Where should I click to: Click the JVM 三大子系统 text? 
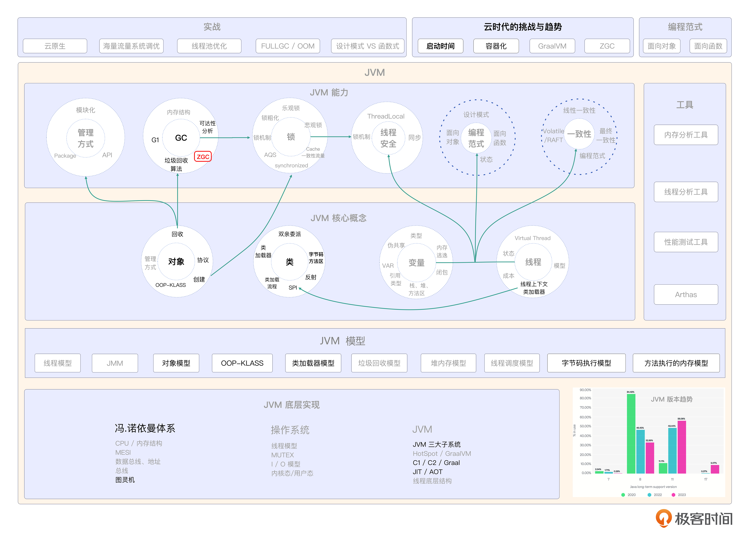pos(436,444)
